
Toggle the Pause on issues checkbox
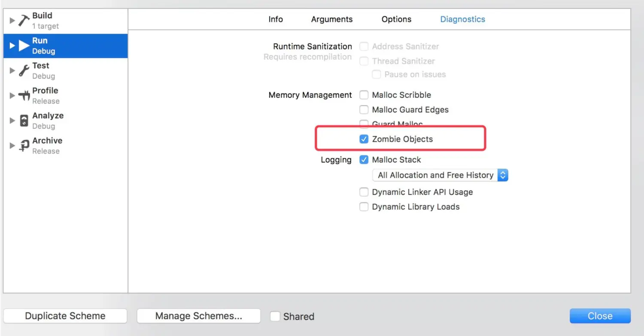coord(376,74)
